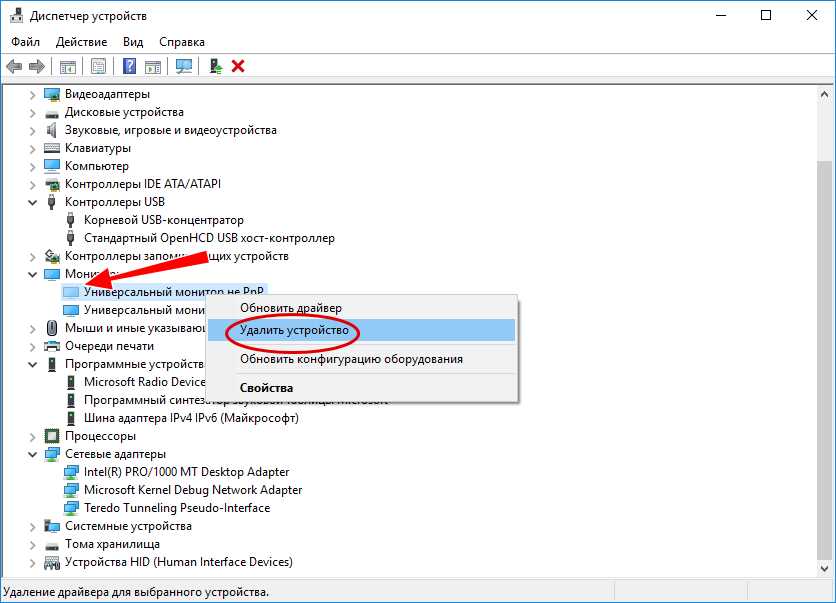836x603 pixels.
Task: Select Стандартный OpenHCD USB хост-контроллер
Action: point(209,238)
